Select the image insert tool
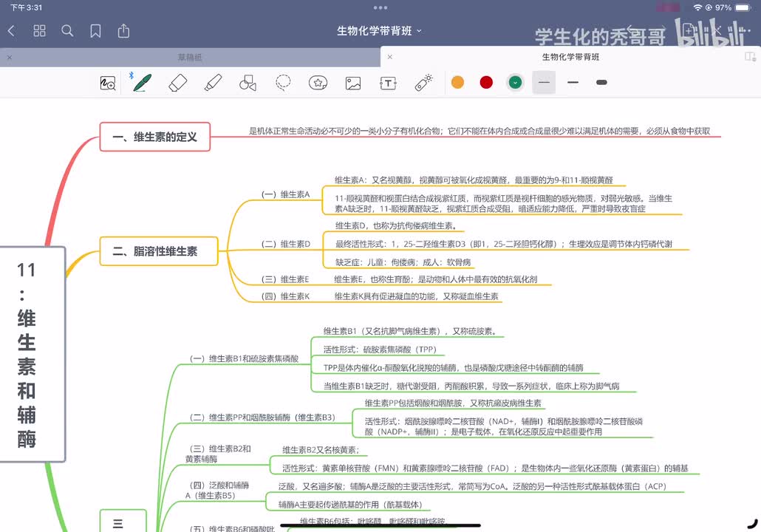Screen dimensions: 761x532 tap(353, 83)
